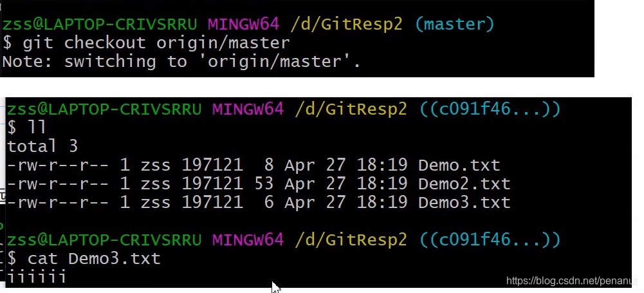Click 'zss@LAPTOP-CRIVSRRU' in the topmost prompt
The height and width of the screenshot is (293, 644).
coord(100,24)
